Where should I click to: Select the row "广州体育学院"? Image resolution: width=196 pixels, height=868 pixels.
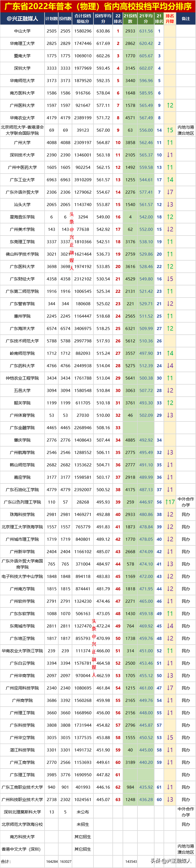22,416
